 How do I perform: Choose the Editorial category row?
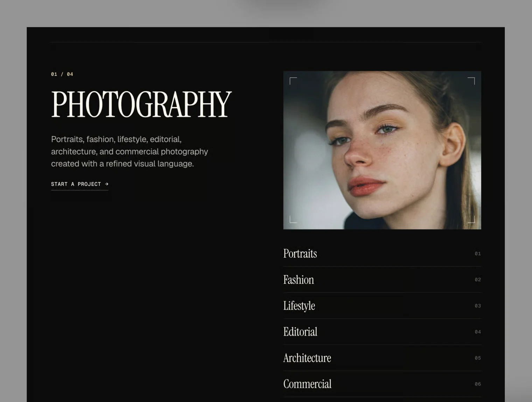point(382,332)
